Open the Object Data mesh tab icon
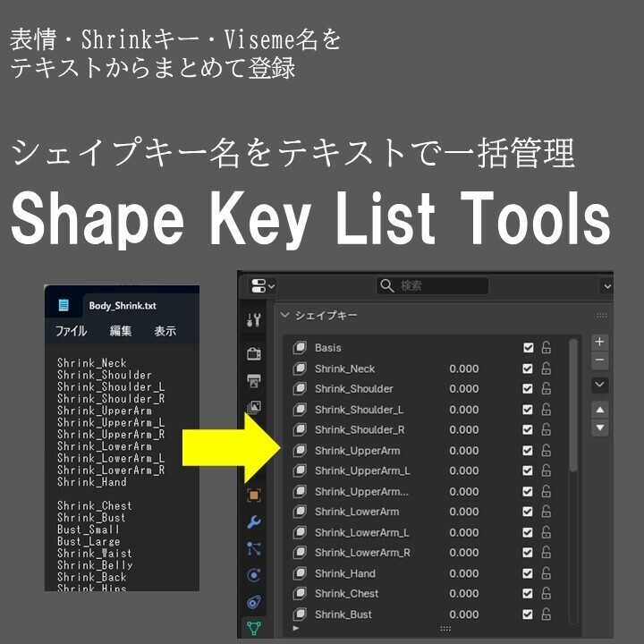 point(254,628)
